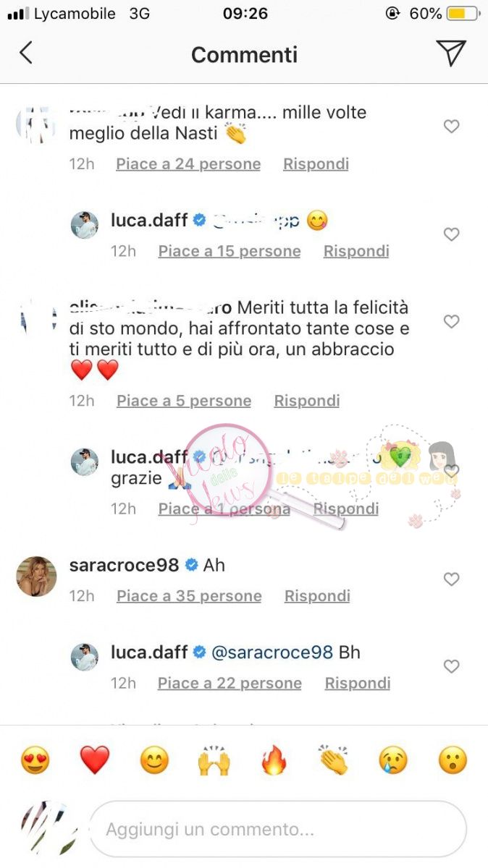The image size is (488, 868).
Task: Tap Rispondi under 'Meriti tutta la felicità' comment
Action: [307, 401]
